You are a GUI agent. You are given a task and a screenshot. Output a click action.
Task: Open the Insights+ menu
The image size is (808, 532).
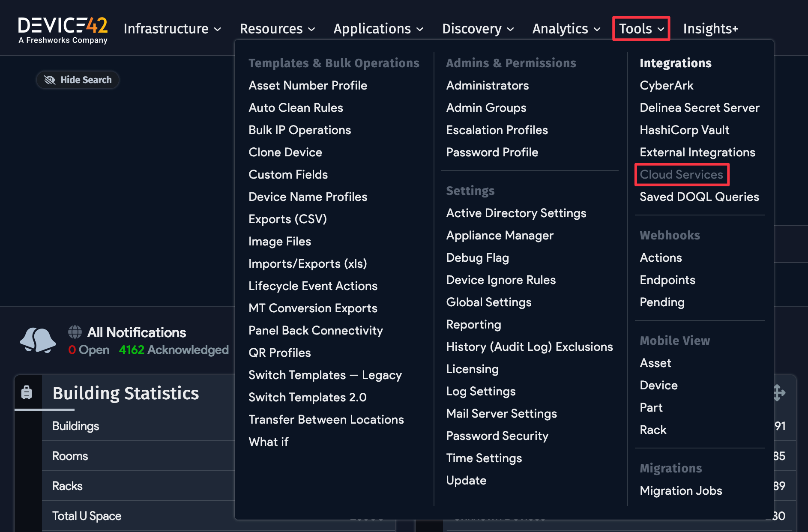[x=711, y=28]
